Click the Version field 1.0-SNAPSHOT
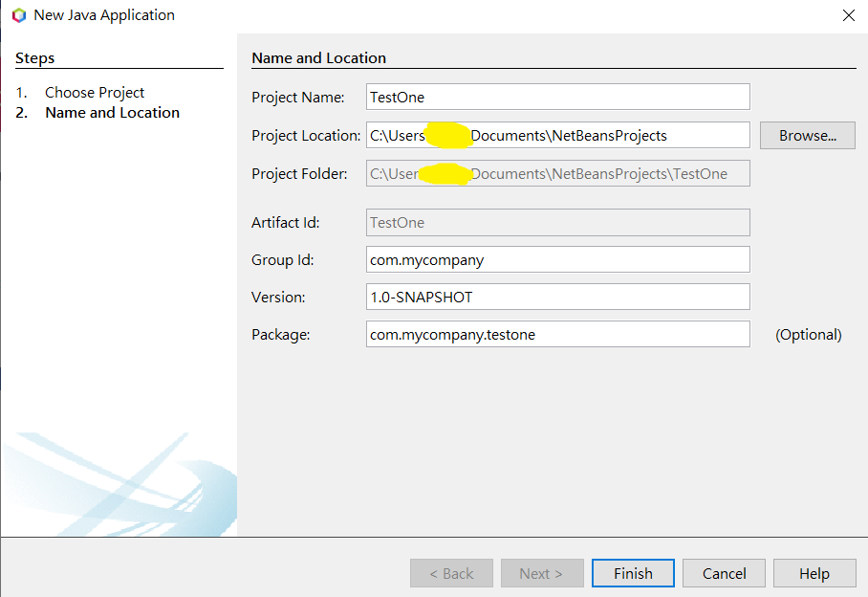This screenshot has height=597, width=868. (558, 297)
